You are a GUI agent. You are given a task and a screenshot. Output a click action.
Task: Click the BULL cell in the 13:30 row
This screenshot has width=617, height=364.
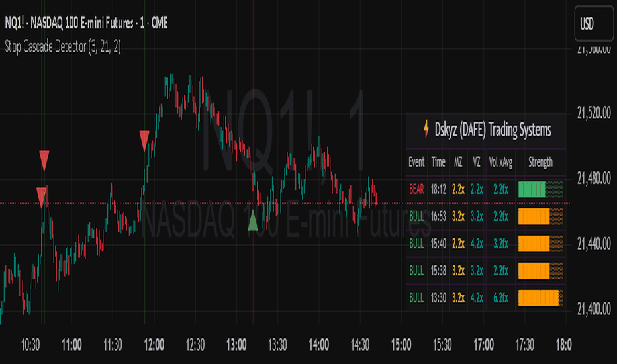coord(416,298)
